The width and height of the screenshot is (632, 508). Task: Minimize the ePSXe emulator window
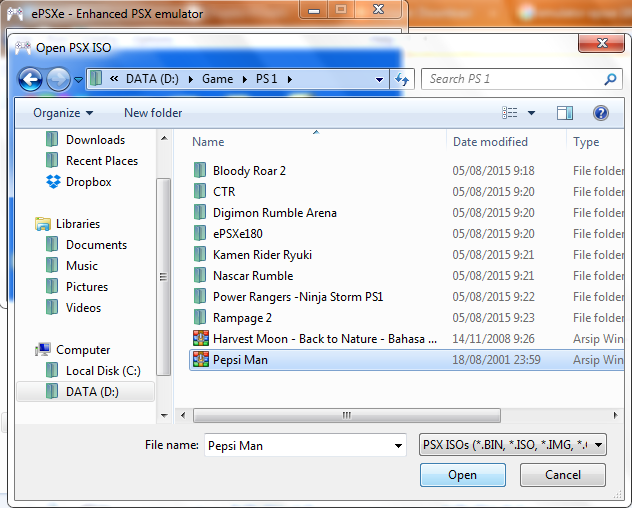click(x=314, y=10)
